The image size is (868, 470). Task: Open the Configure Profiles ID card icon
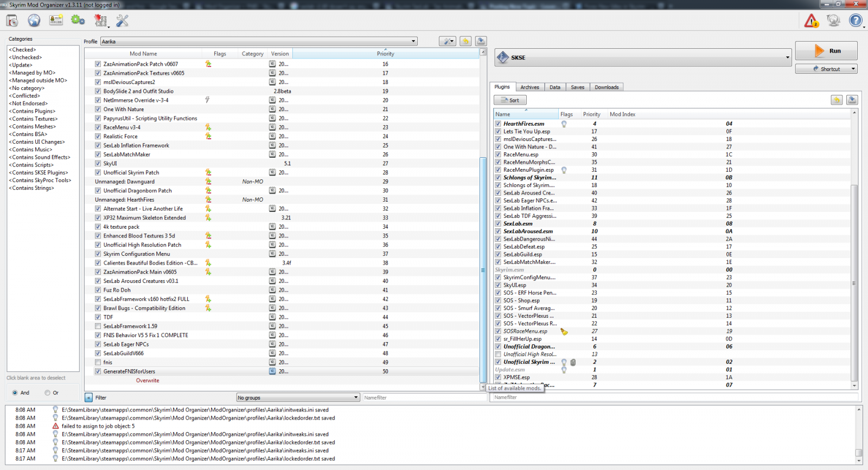(x=56, y=21)
